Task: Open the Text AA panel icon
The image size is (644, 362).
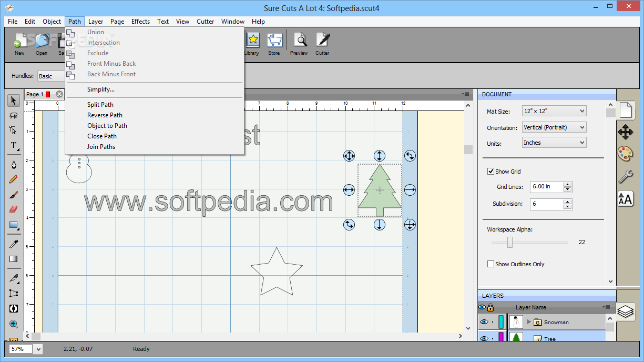Action: tap(625, 199)
